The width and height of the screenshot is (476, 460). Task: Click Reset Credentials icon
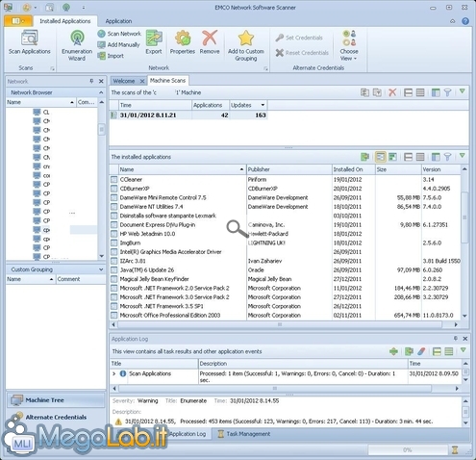[x=280, y=53]
